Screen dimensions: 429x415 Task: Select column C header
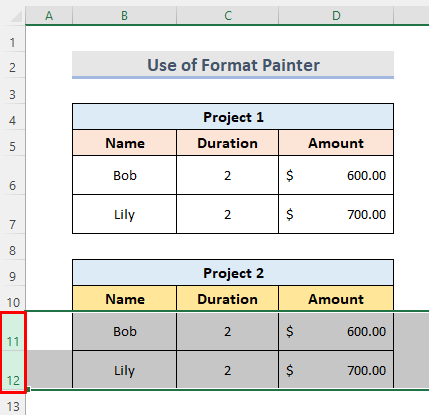(x=228, y=15)
